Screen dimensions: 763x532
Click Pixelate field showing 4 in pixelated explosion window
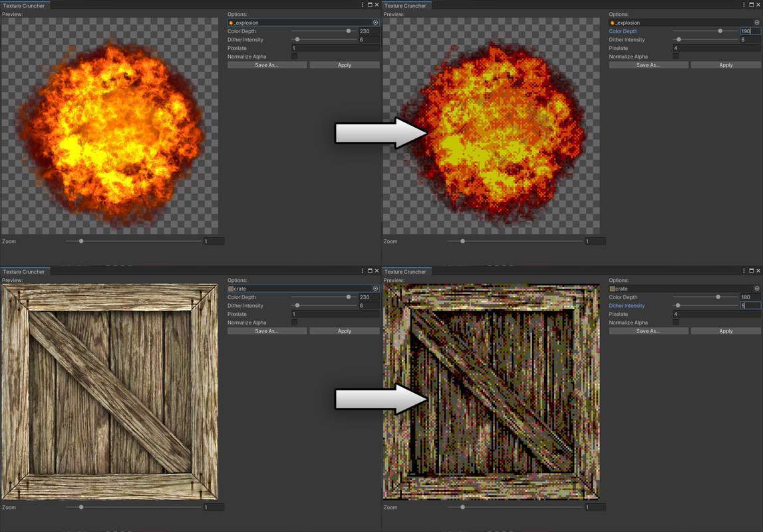[717, 48]
